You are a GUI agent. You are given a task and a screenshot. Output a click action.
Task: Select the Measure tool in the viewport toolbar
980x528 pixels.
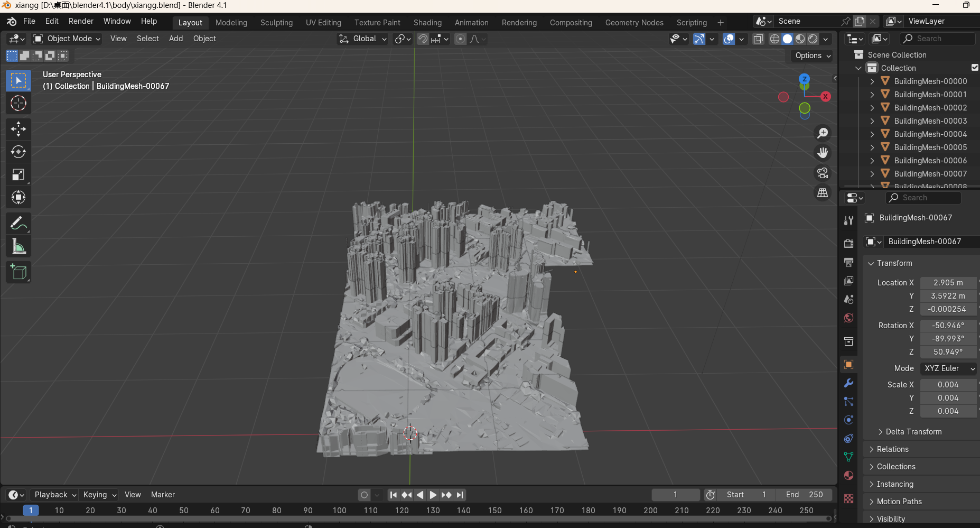pos(18,246)
